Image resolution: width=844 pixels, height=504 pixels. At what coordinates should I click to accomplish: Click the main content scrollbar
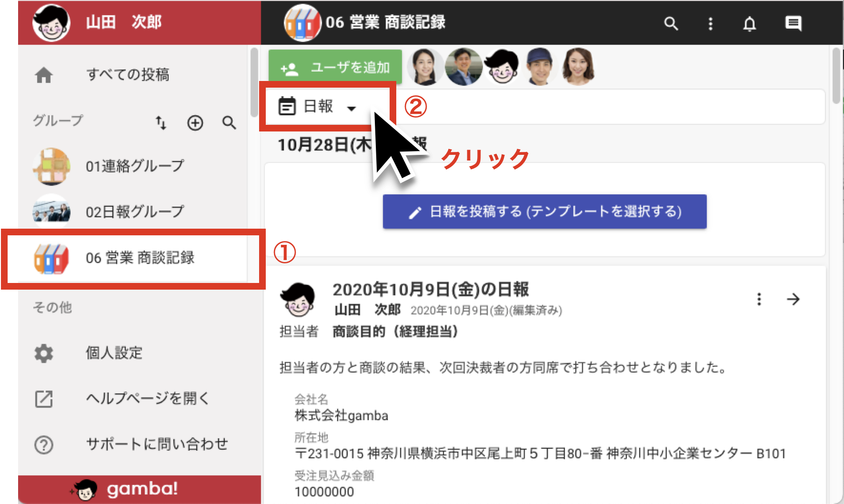click(836, 75)
